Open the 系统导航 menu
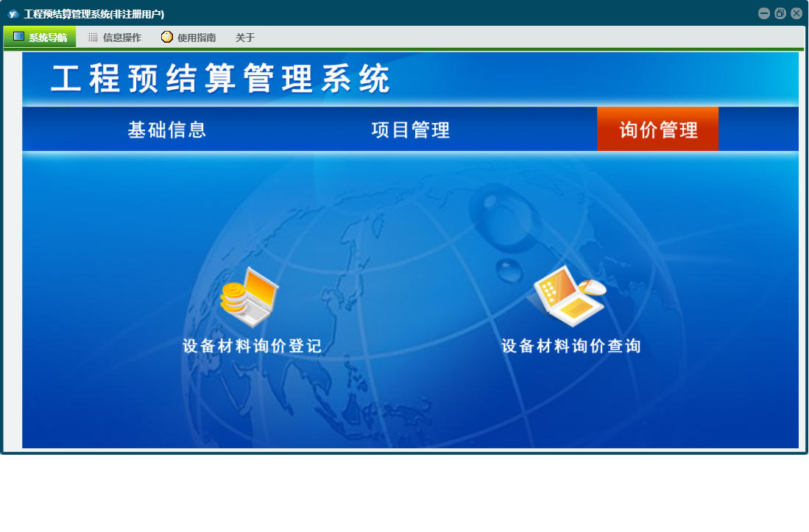 [x=40, y=37]
